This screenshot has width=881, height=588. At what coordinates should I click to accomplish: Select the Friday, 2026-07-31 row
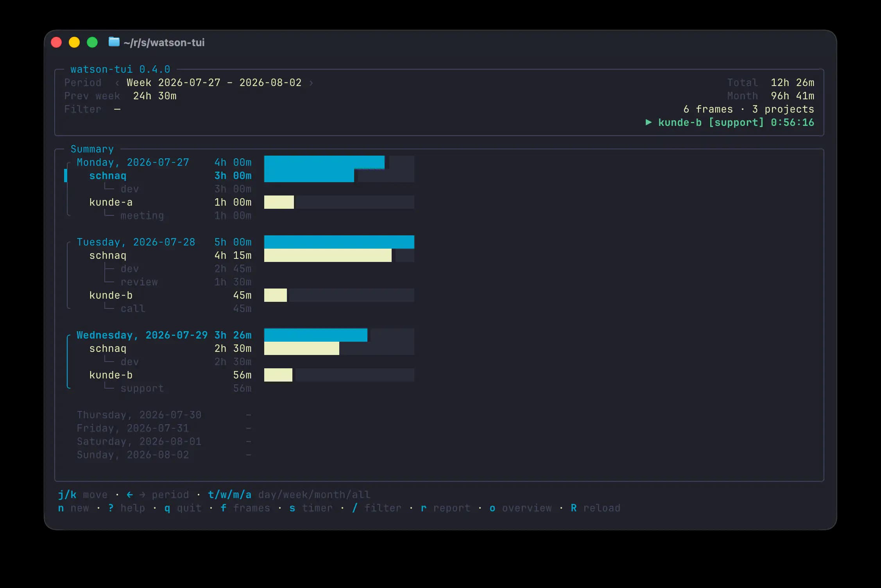click(164, 428)
